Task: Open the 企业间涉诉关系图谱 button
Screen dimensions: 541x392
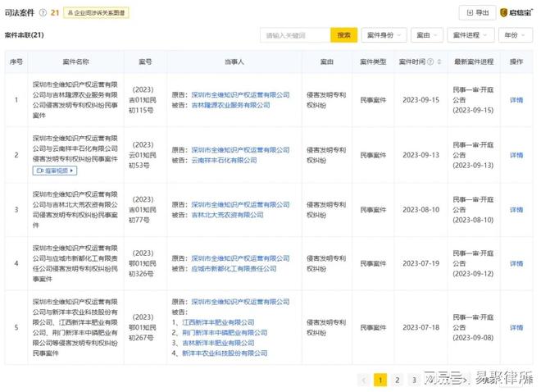Action: coord(96,13)
